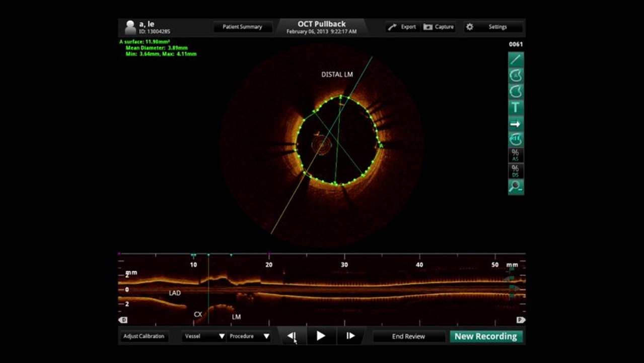Step back one frame
644x363 pixels.
pyautogui.click(x=292, y=336)
